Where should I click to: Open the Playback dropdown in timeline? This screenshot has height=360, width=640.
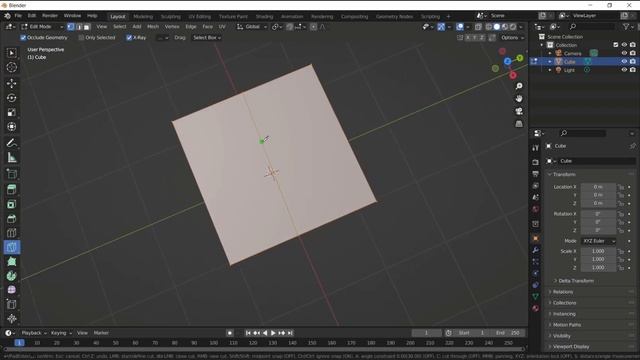pos(34,333)
